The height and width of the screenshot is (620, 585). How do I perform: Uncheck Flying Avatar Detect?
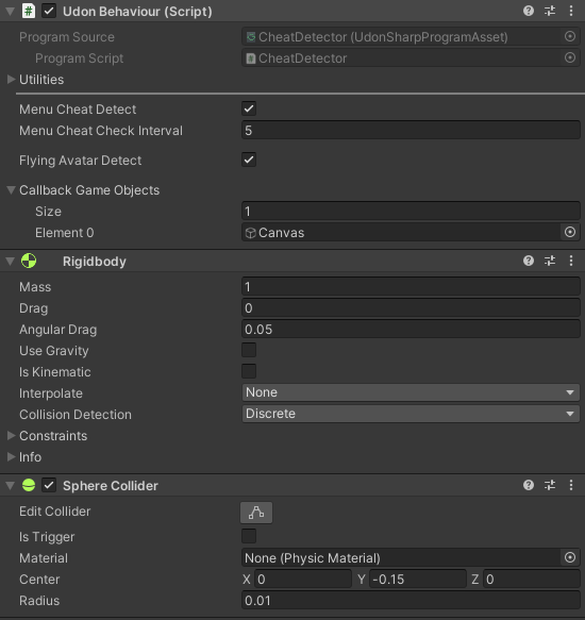point(249,160)
